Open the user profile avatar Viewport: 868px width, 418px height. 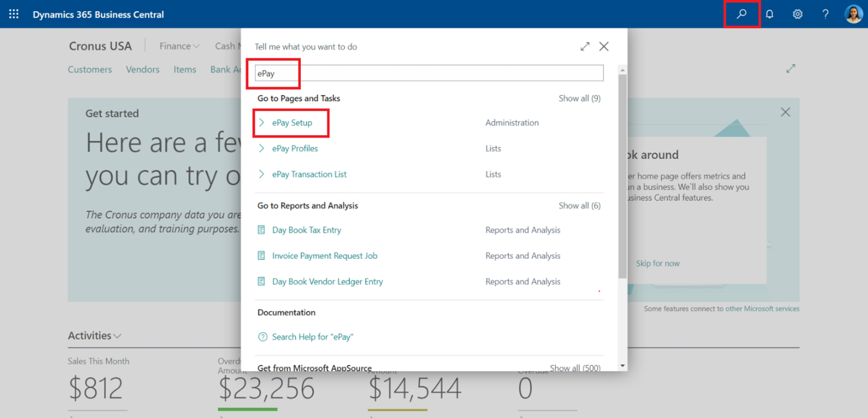pyautogui.click(x=853, y=14)
